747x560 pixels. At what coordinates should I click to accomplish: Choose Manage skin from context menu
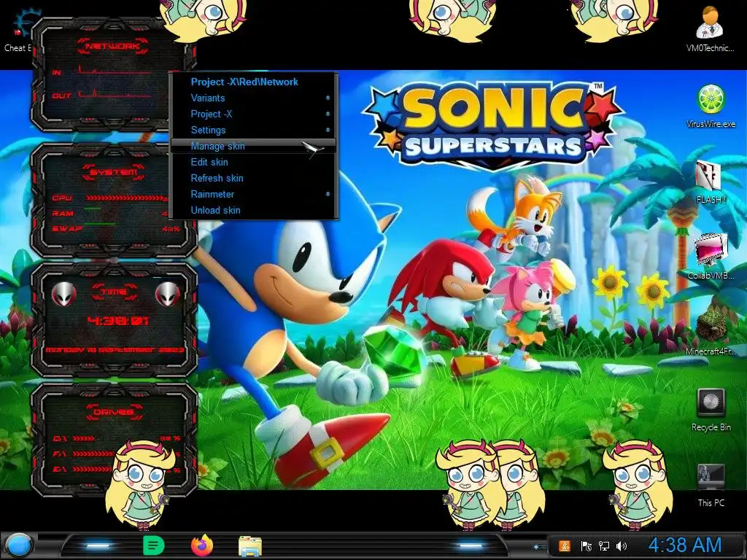click(x=253, y=146)
